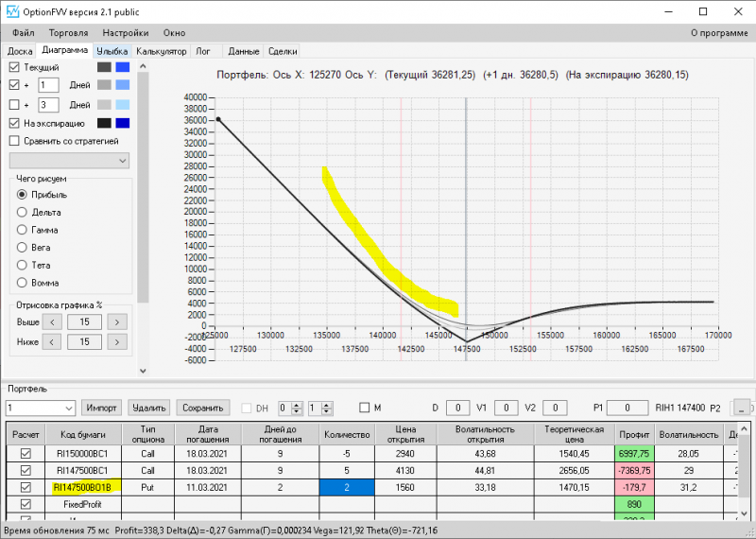The height and width of the screenshot is (539, 756).
Task: Switch to the Улыбка tab
Action: 112,50
